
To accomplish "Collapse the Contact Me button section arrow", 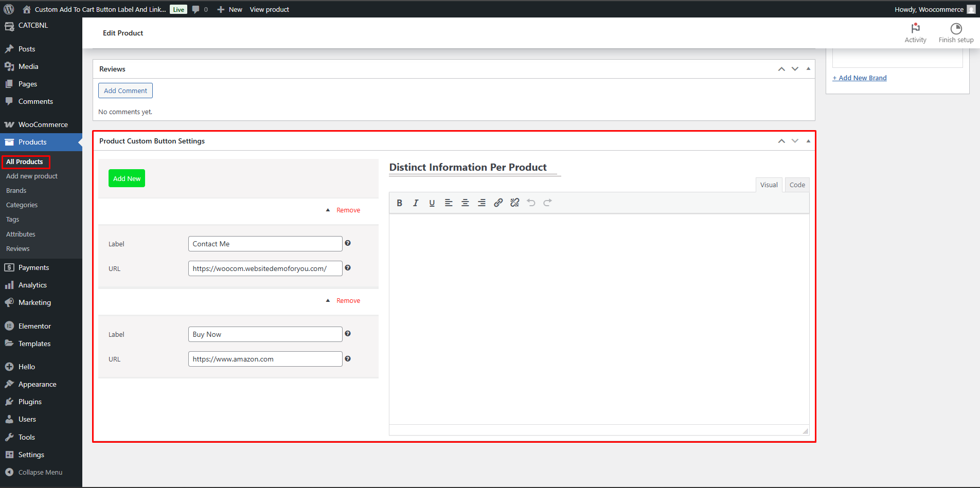I will pyautogui.click(x=328, y=210).
